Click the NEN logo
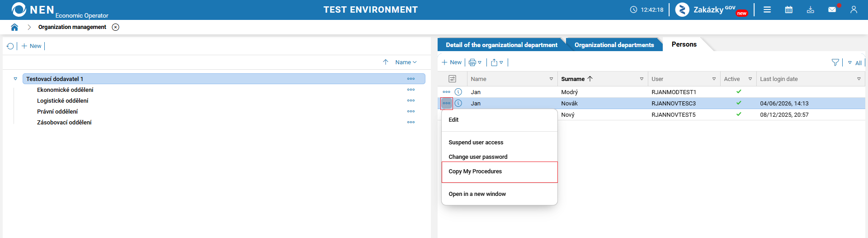 tap(33, 10)
